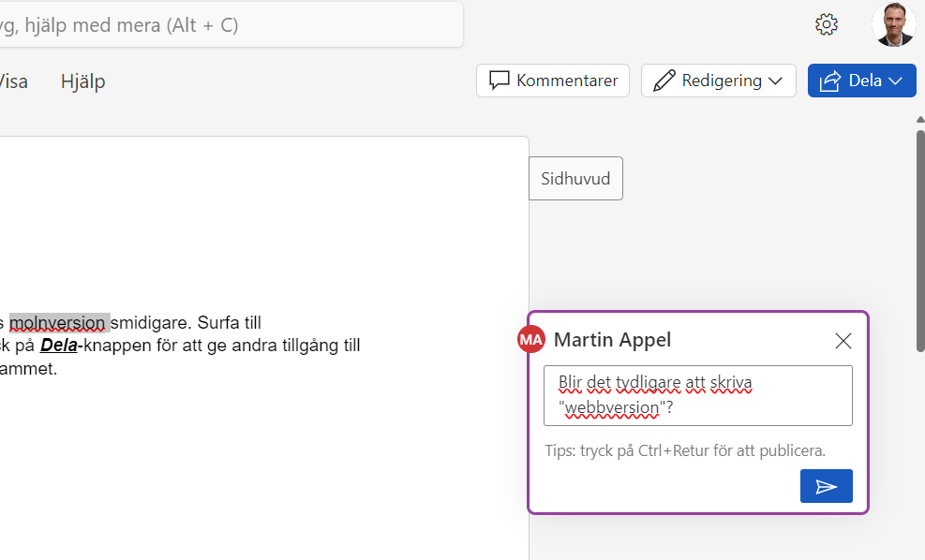
Task: Click the speech bubble icon in Kommentarer
Action: [499, 81]
